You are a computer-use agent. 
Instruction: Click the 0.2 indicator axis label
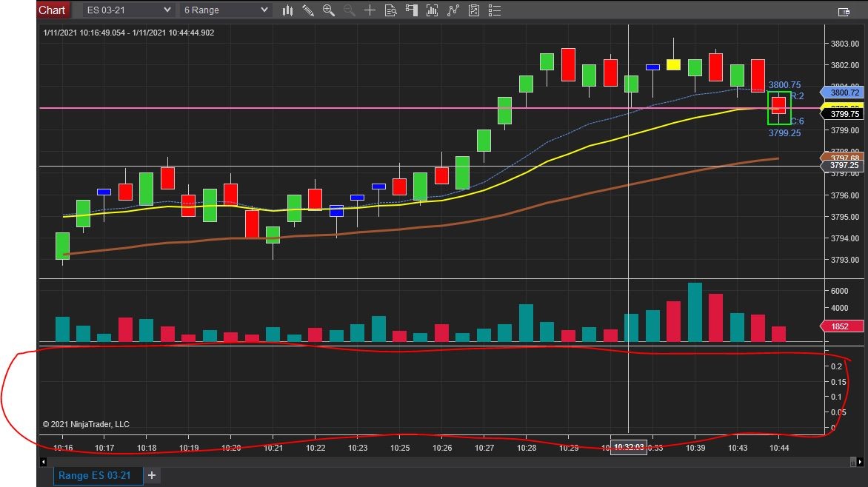point(836,366)
